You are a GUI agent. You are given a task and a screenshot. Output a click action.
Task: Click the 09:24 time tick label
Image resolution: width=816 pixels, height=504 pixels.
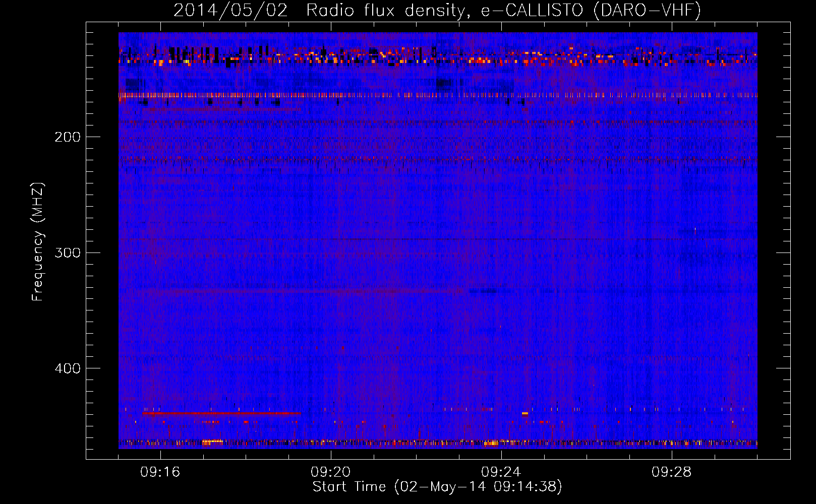pos(501,472)
